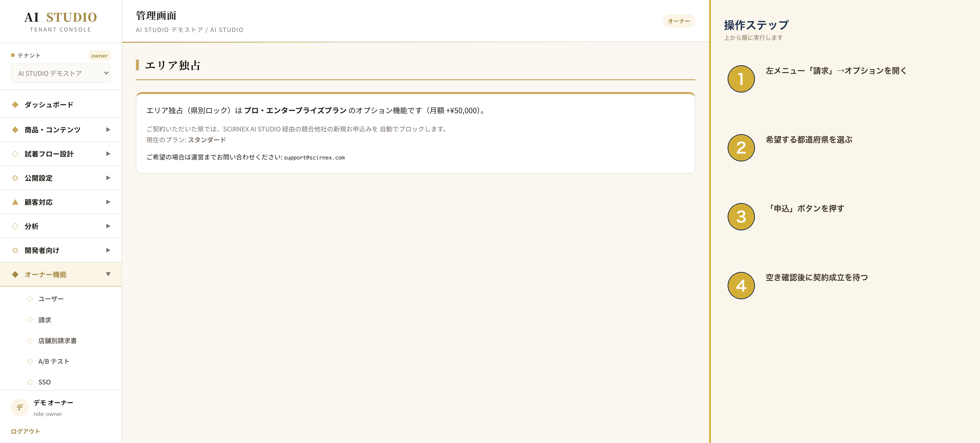Select 商品・コンテンツ in the sidebar
The image size is (980, 443).
point(61,130)
